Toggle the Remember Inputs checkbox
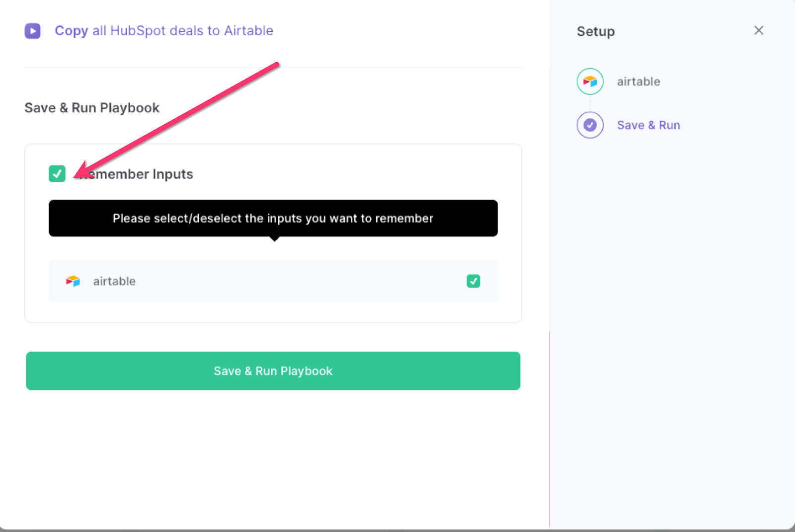 (57, 174)
